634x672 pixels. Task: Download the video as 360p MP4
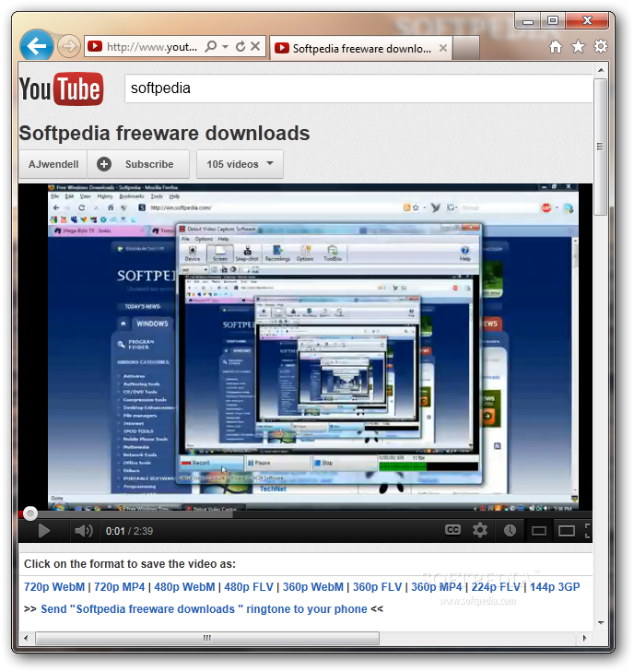pos(437,586)
